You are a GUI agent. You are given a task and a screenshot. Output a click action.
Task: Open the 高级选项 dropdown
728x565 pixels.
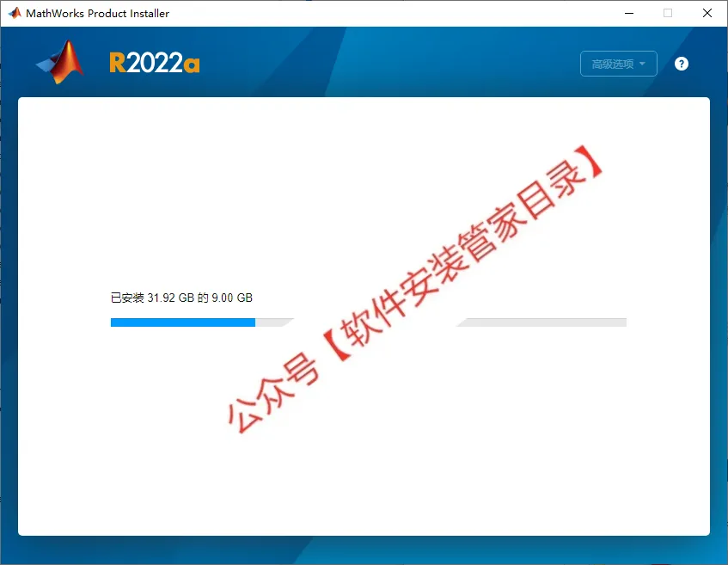[x=619, y=64]
